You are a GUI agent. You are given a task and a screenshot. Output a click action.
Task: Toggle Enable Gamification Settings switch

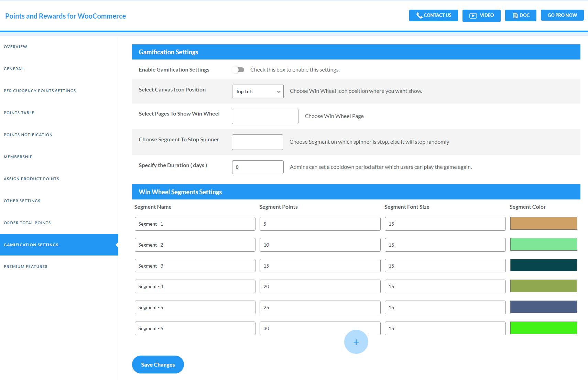(238, 70)
